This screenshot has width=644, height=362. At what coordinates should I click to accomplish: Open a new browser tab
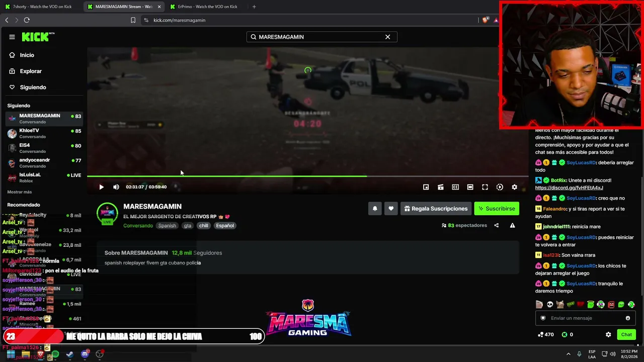click(254, 7)
